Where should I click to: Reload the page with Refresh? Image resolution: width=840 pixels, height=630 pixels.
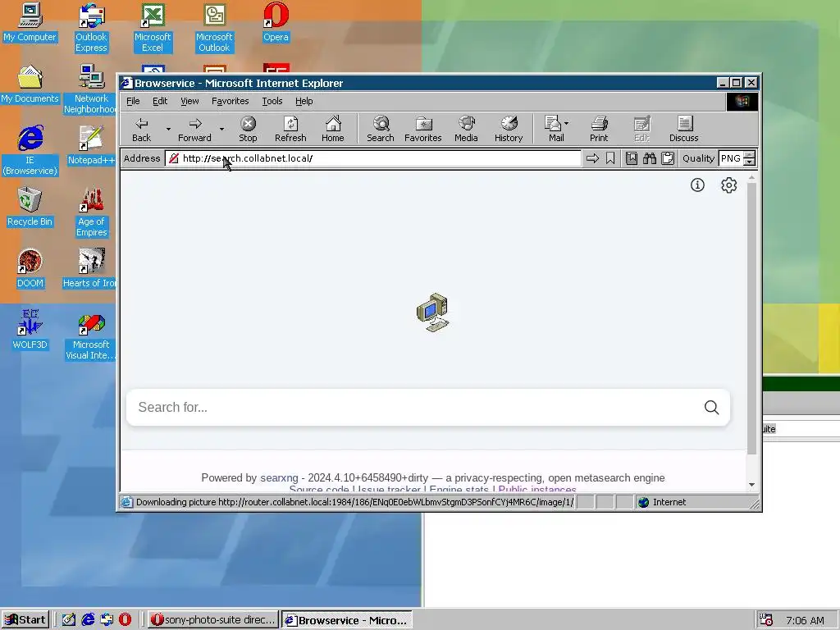click(290, 130)
